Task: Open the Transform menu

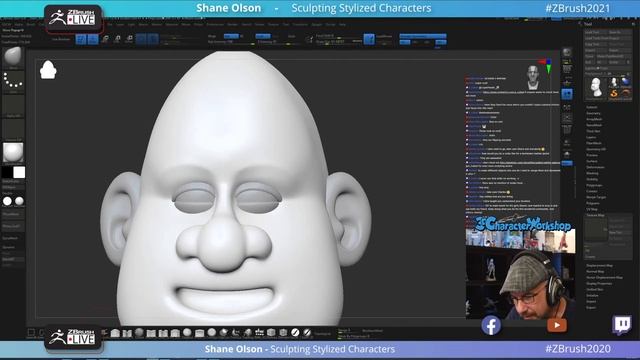Action: point(300,24)
